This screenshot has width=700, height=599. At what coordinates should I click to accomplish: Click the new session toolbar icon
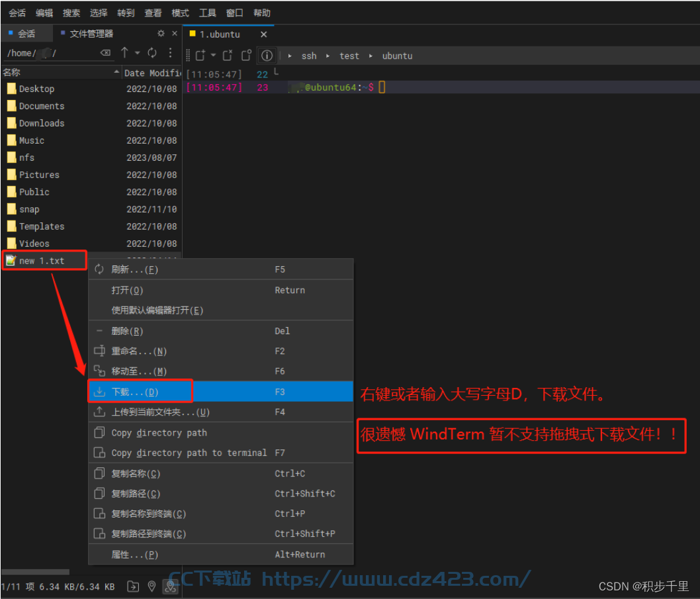pos(200,56)
